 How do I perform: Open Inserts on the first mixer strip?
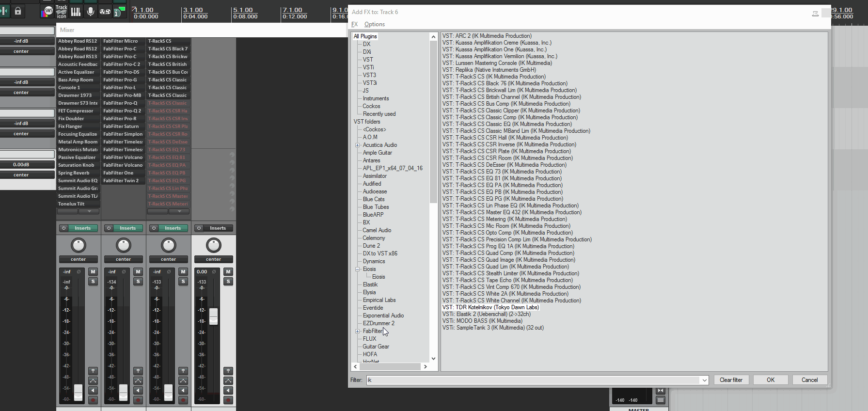[x=82, y=228]
